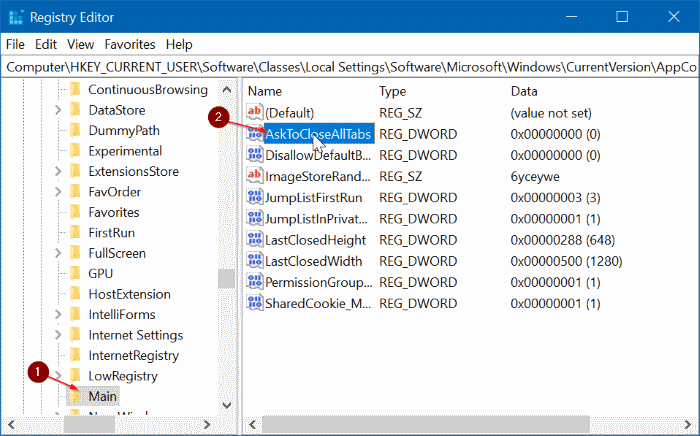The height and width of the screenshot is (436, 700).
Task: Click the Internet Settings folder icon
Action: [x=75, y=335]
